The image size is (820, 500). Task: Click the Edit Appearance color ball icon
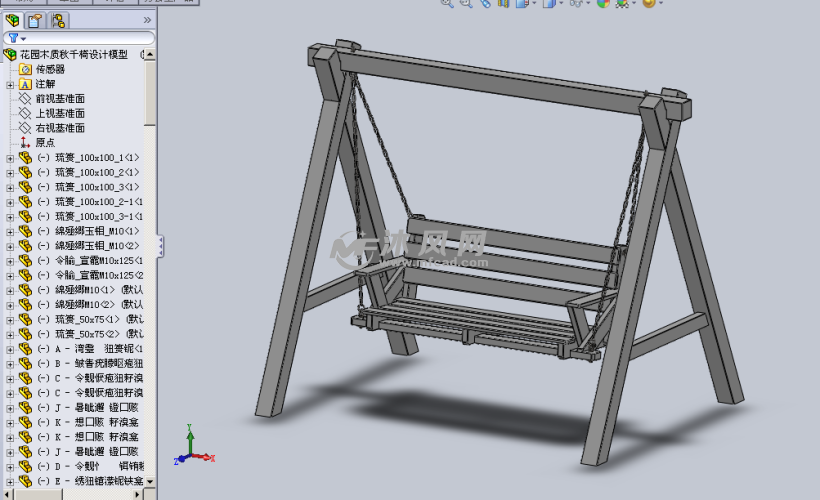click(x=603, y=3)
